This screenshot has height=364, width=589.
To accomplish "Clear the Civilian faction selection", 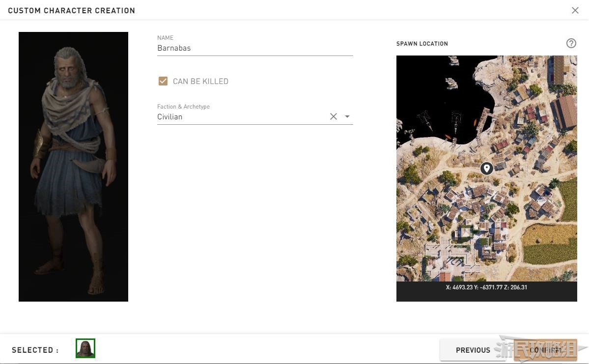I will pos(333,116).
